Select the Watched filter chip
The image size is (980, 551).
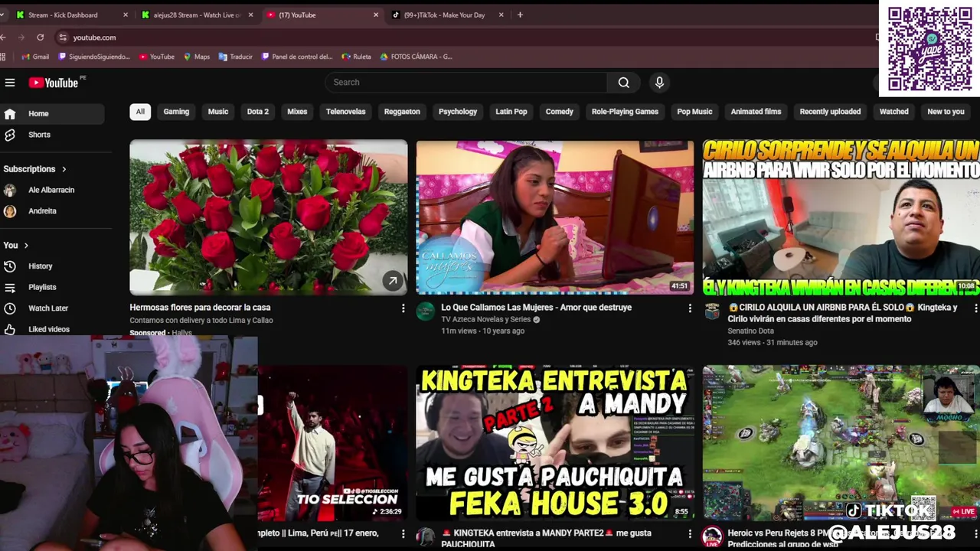click(x=893, y=112)
